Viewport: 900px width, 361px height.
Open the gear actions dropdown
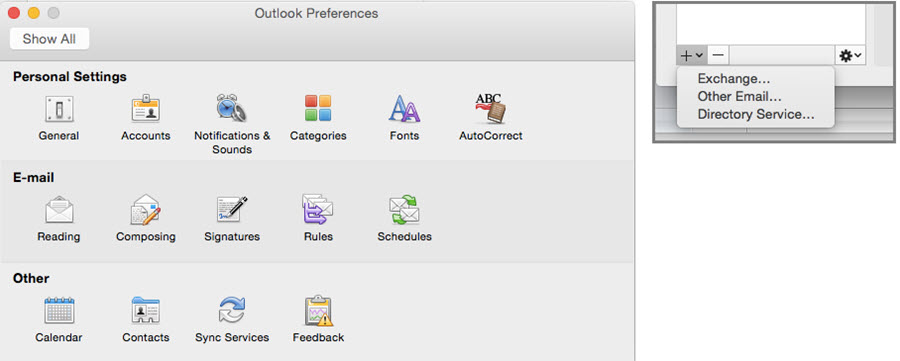pyautogui.click(x=850, y=56)
